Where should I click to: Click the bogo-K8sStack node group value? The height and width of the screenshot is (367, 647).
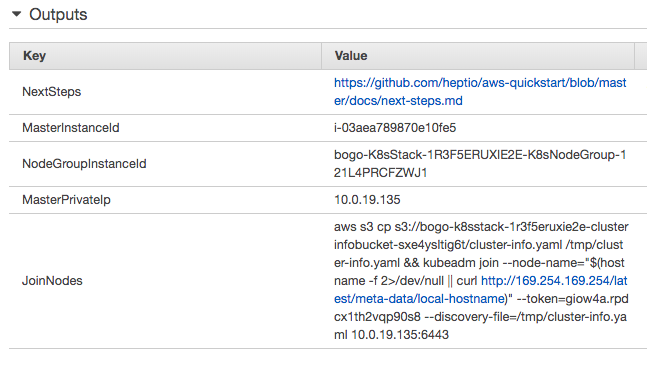tap(480, 163)
